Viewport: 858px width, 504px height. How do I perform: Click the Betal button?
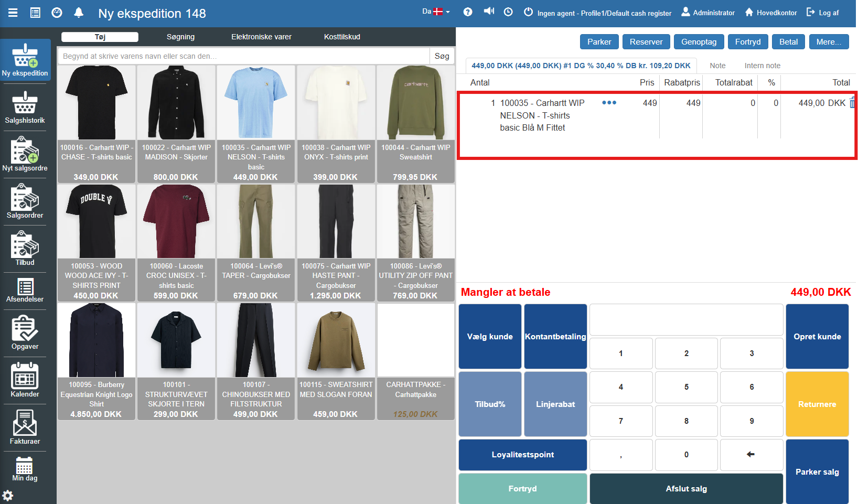788,42
